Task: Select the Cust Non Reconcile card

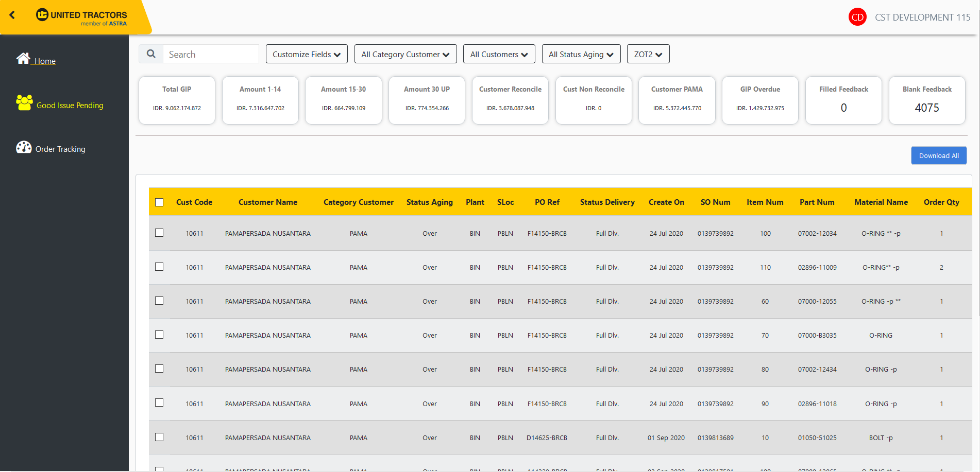Action: [594, 100]
